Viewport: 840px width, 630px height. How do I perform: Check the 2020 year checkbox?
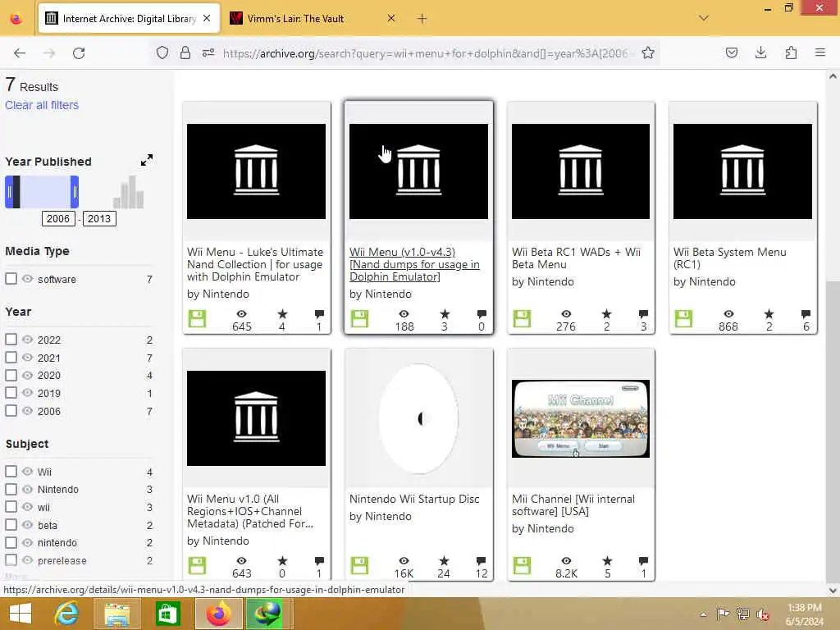(11, 374)
